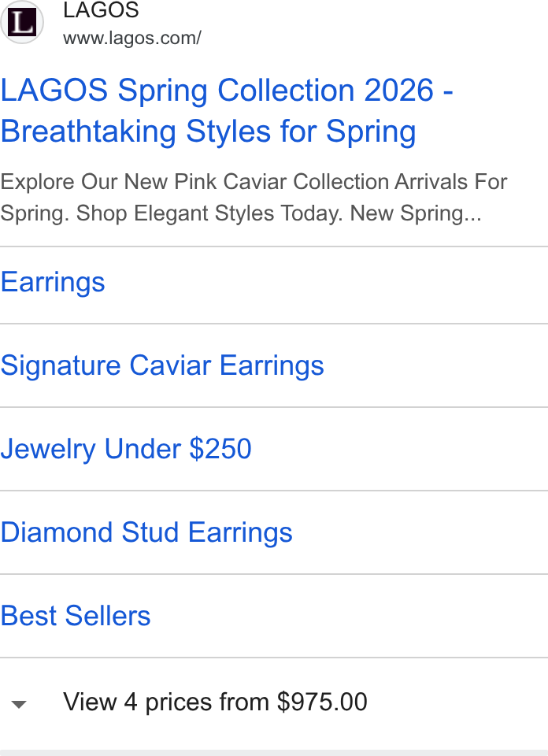Open the LAGOS Spring Collection 2026 headline

click(227, 111)
